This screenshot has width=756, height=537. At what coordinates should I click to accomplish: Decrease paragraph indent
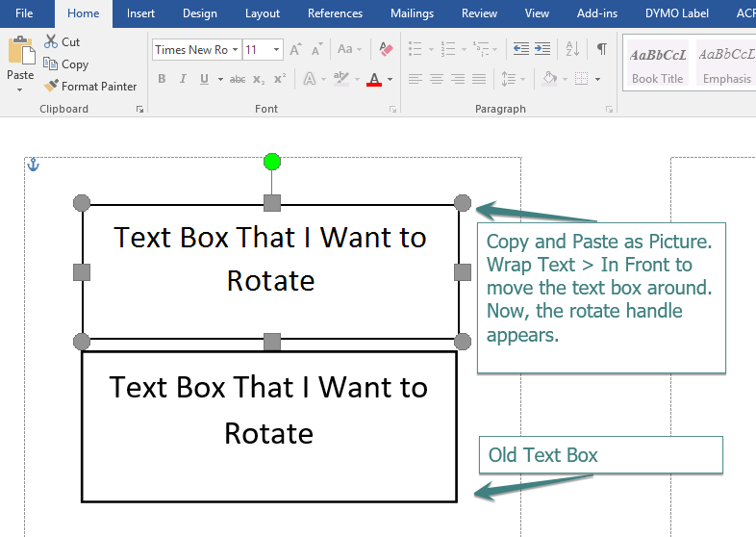[520, 49]
